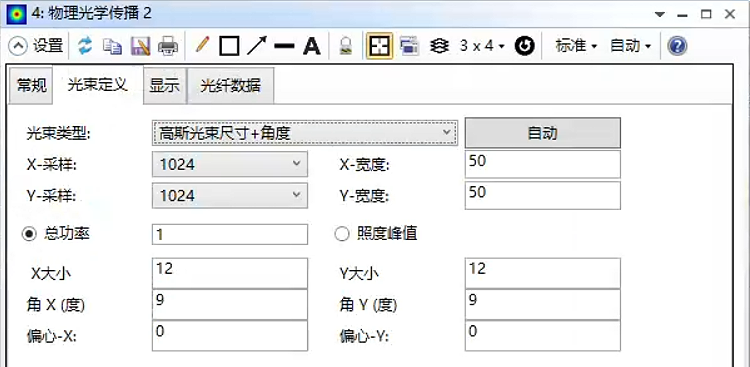Click the 偏心-Y input field
The image size is (750, 367).
pos(542,335)
